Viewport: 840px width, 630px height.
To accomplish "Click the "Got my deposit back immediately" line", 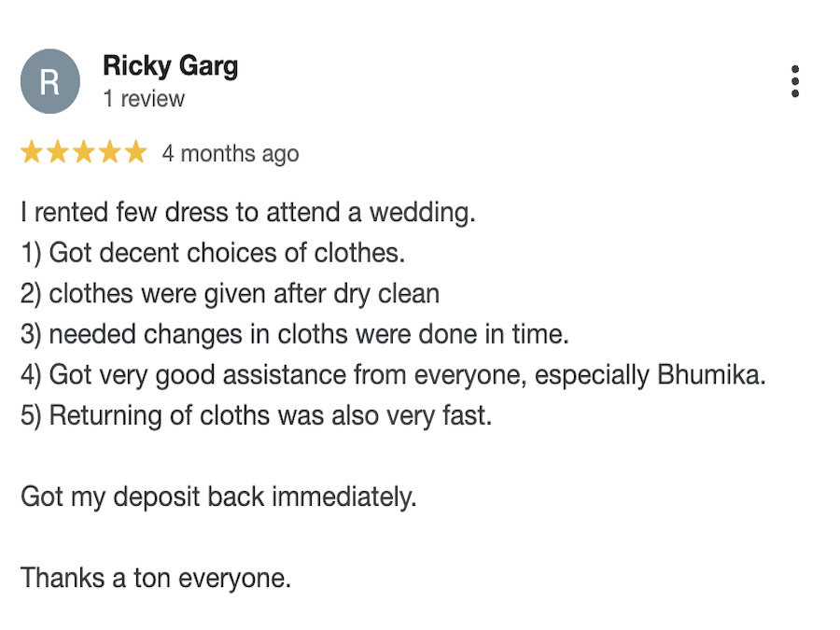I will click(x=218, y=497).
